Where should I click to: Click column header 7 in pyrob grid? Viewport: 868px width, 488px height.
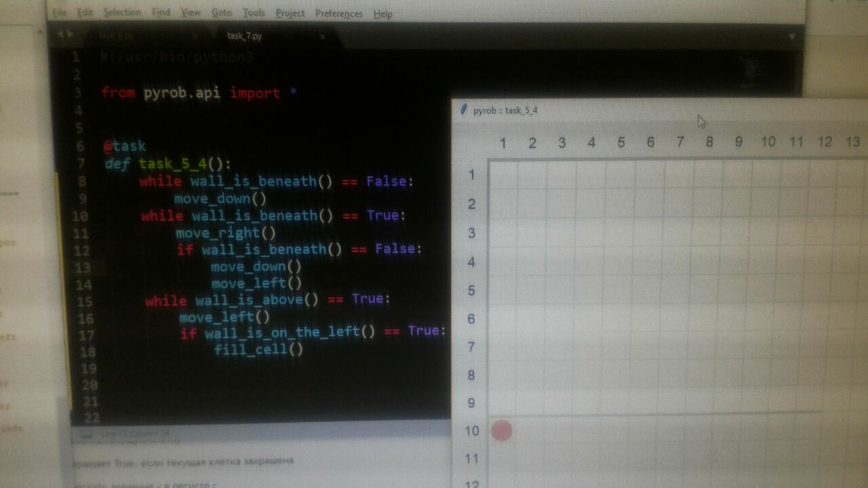pyautogui.click(x=680, y=142)
